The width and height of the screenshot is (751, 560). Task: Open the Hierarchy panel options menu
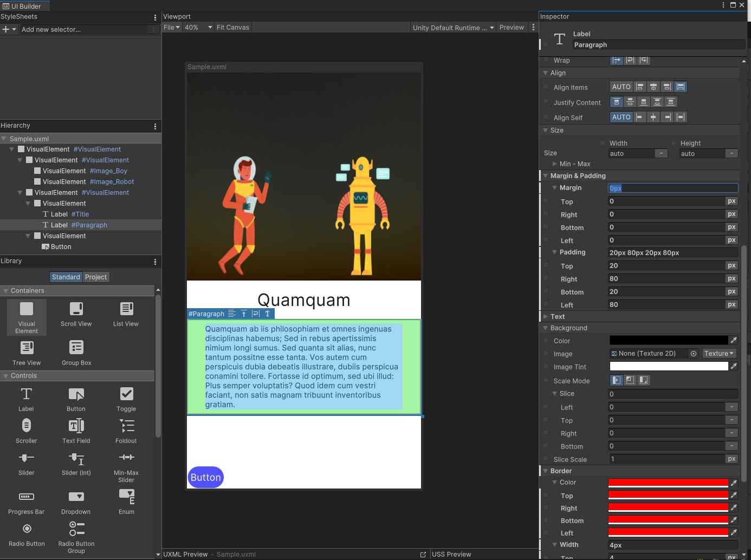[x=156, y=126]
